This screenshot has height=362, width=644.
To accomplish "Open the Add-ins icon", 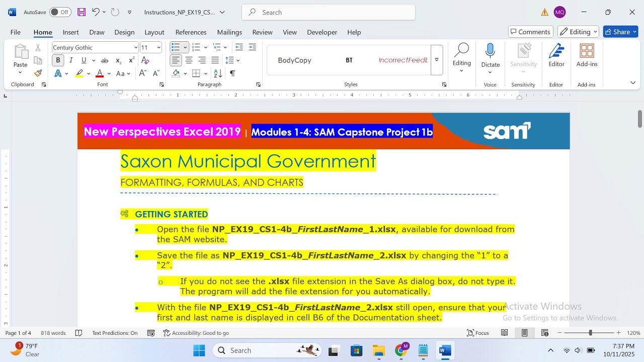I will coord(587,51).
